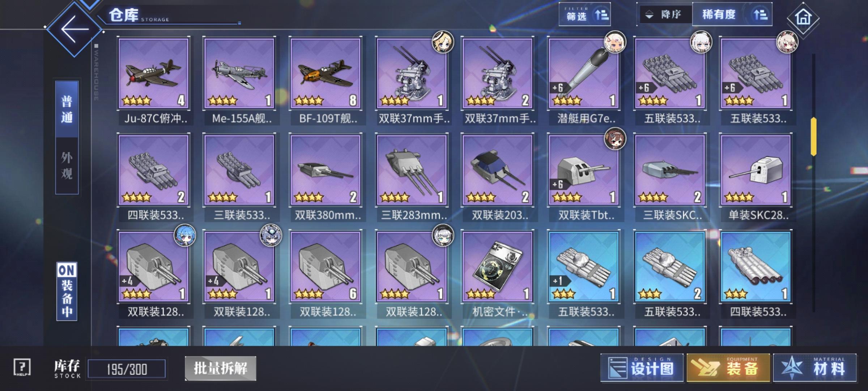Open the 稀有度 rarity sort selector

click(x=732, y=14)
